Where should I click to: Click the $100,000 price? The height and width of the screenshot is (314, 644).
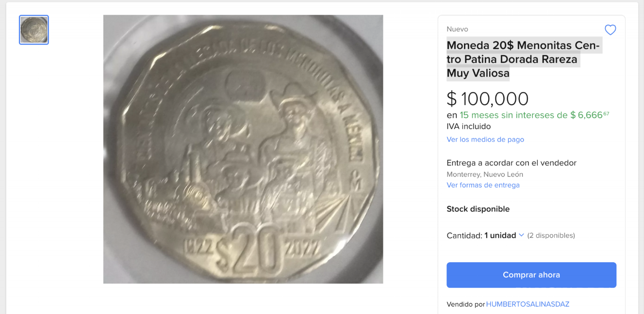tap(487, 99)
